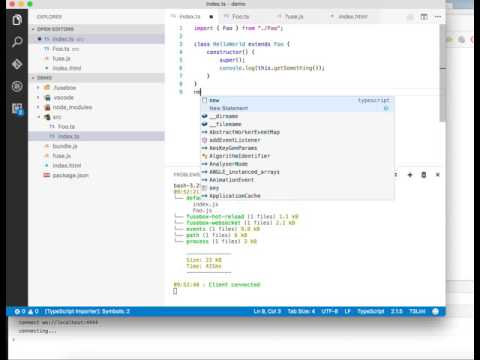The height and width of the screenshot is (360, 480).
Task: Choose the __filename suggestion
Action: click(297, 124)
